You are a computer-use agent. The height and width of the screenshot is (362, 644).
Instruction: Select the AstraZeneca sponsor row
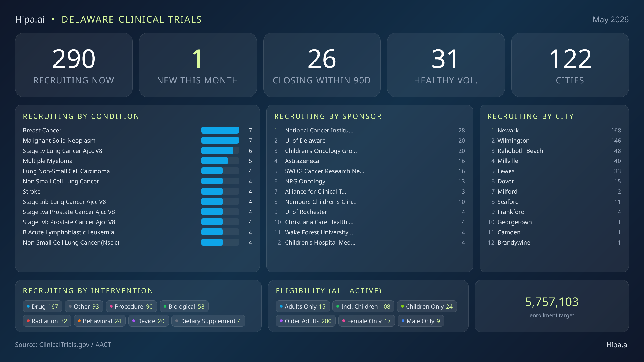point(369,161)
